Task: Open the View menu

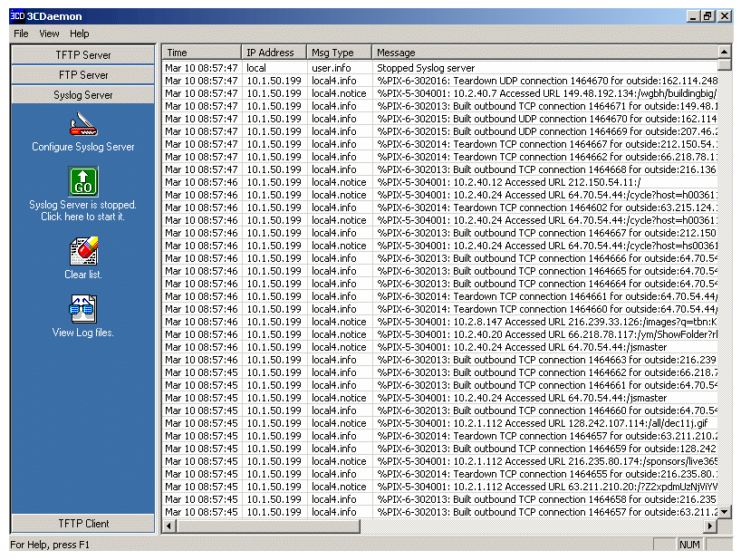Action: coord(49,34)
